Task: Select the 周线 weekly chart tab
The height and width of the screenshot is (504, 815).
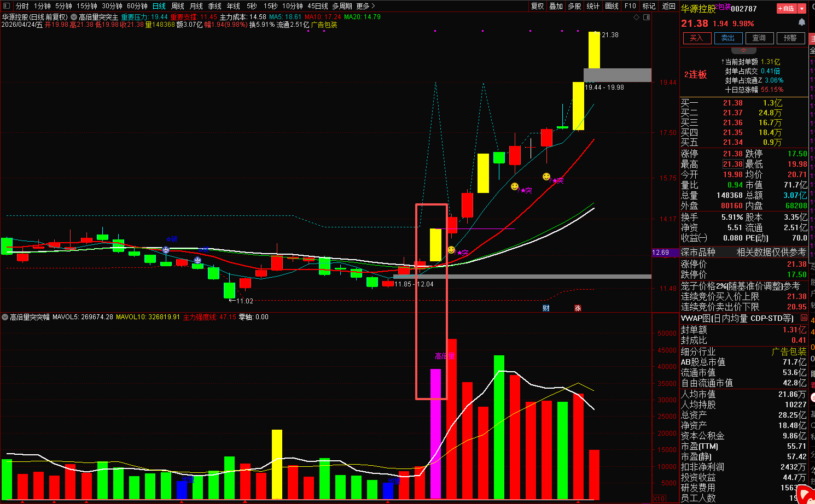Action: coord(178,6)
